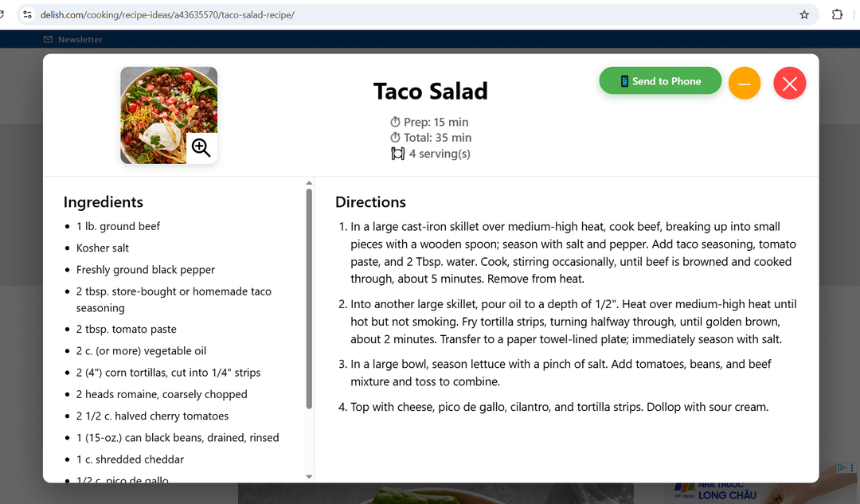Open the browser extensions puzzle icon
This screenshot has height=504, width=860.
837,14
